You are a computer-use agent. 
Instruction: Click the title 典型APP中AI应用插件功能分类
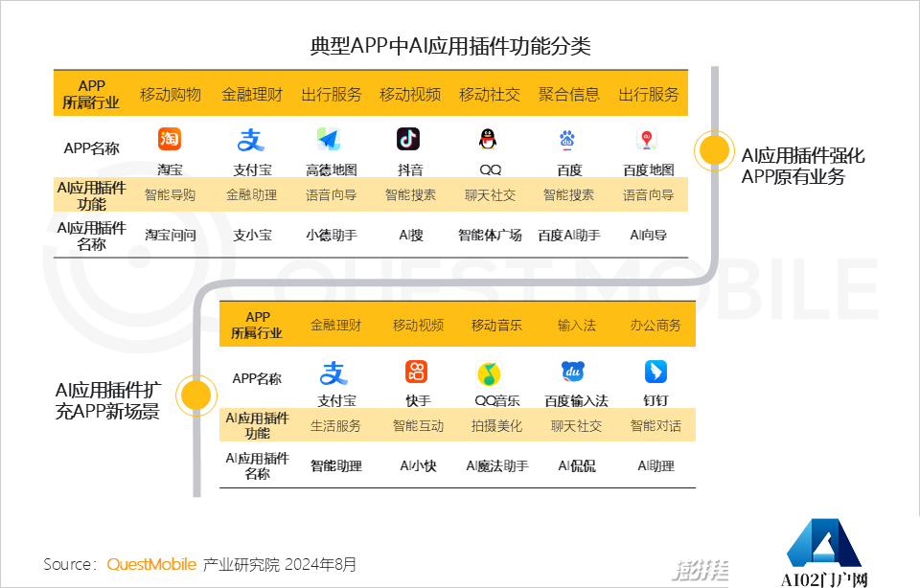pyautogui.click(x=450, y=46)
